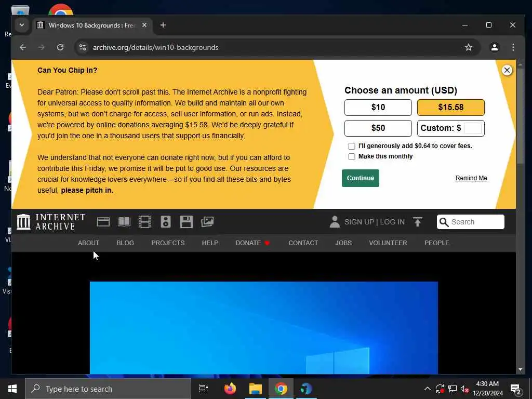Switch to Chrome on the taskbar
This screenshot has height=399, width=532.
coord(281,389)
